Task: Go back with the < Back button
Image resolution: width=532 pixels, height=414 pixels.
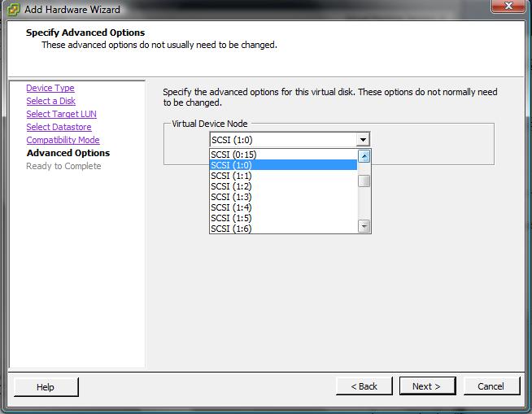Action: pos(364,386)
